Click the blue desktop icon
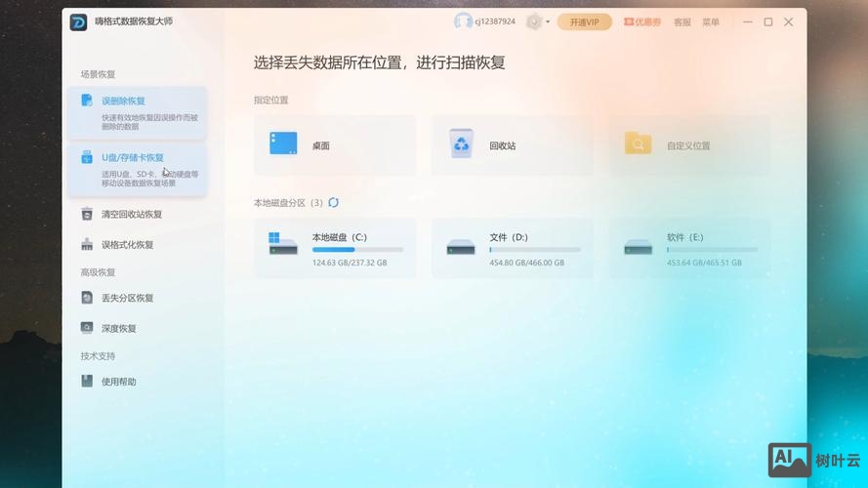 click(x=283, y=143)
